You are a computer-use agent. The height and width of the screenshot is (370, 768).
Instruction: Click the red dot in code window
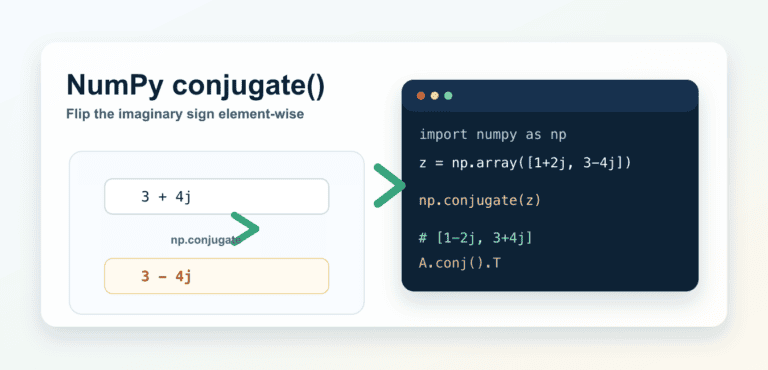[421, 96]
